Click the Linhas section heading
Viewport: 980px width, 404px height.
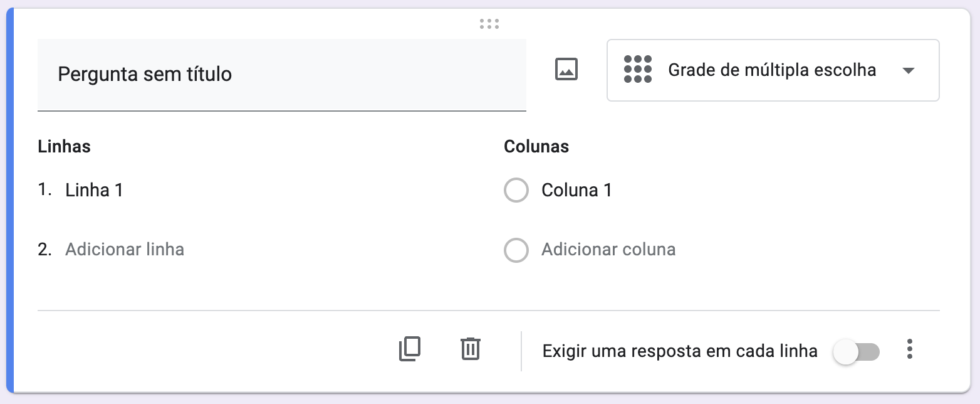[64, 147]
